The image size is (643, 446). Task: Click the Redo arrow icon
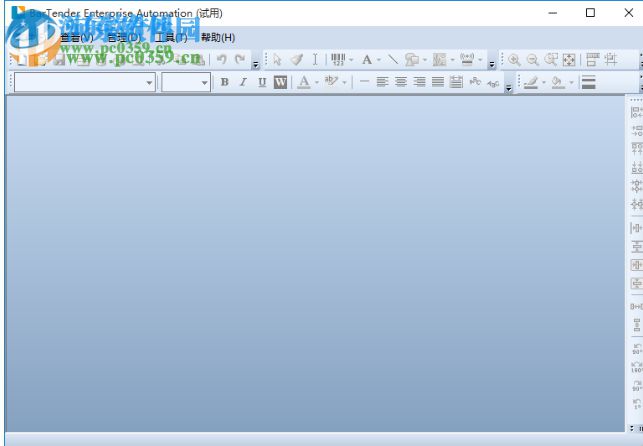pos(241,60)
